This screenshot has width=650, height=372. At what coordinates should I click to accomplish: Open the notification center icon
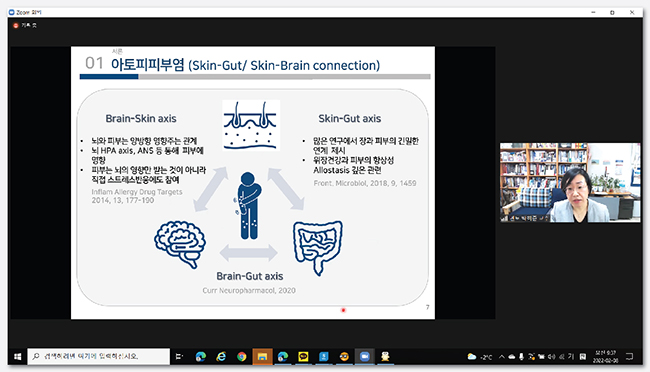point(629,357)
